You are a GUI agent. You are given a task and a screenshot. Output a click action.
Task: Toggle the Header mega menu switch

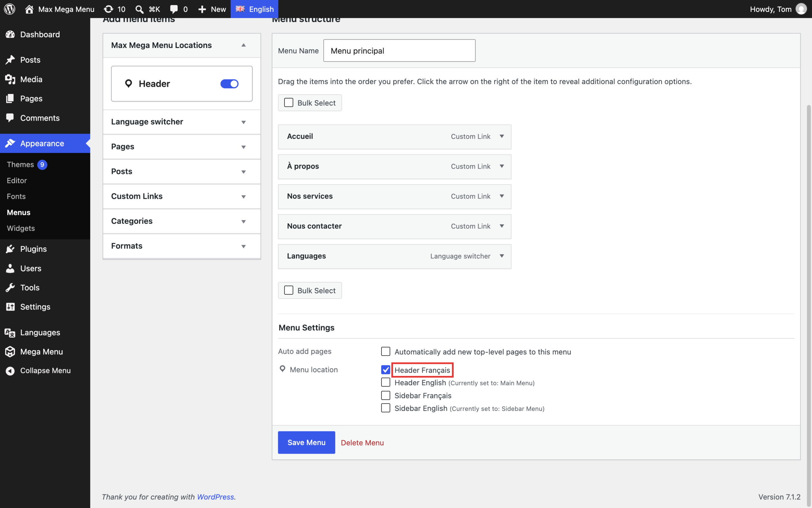[230, 84]
